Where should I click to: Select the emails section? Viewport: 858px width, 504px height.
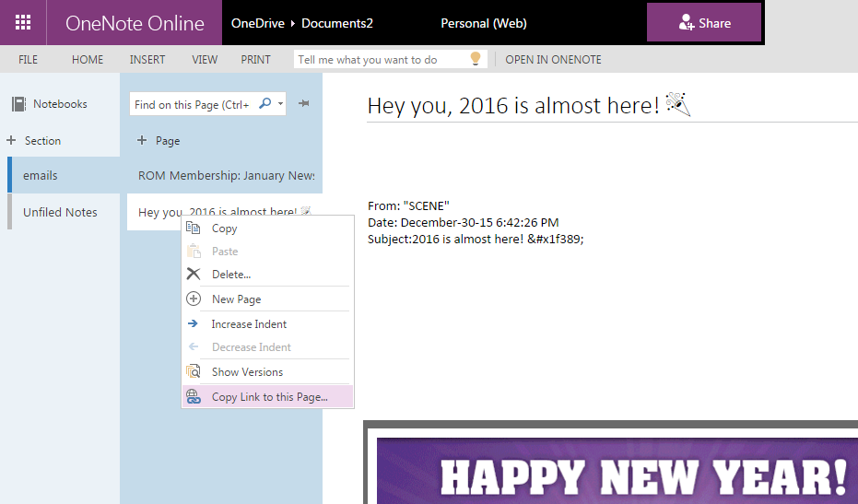pyautogui.click(x=65, y=175)
